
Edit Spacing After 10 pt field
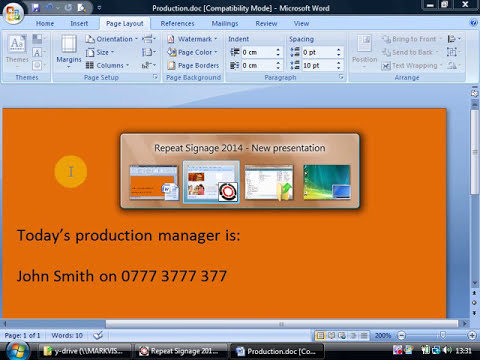tap(318, 66)
